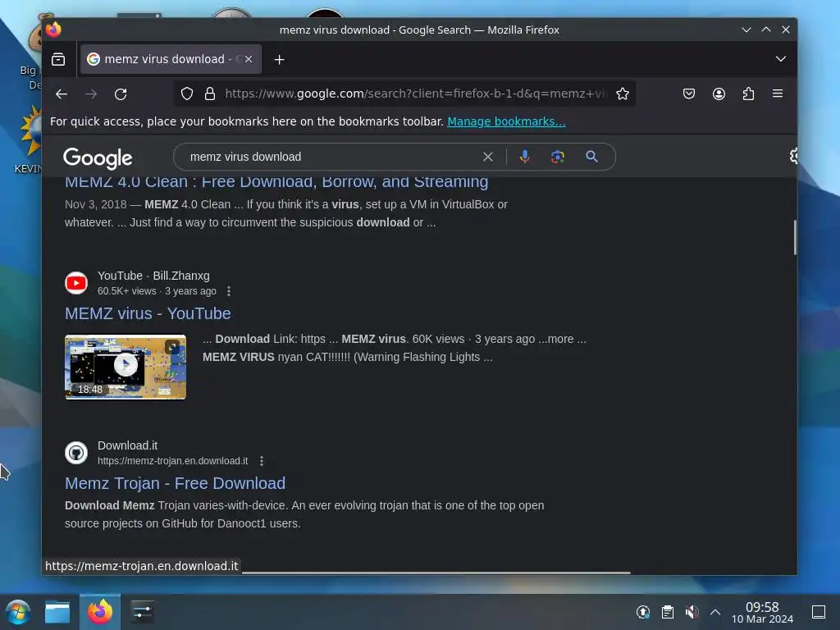Select the memz virus download tab
This screenshot has height=630, width=840.
click(x=171, y=59)
